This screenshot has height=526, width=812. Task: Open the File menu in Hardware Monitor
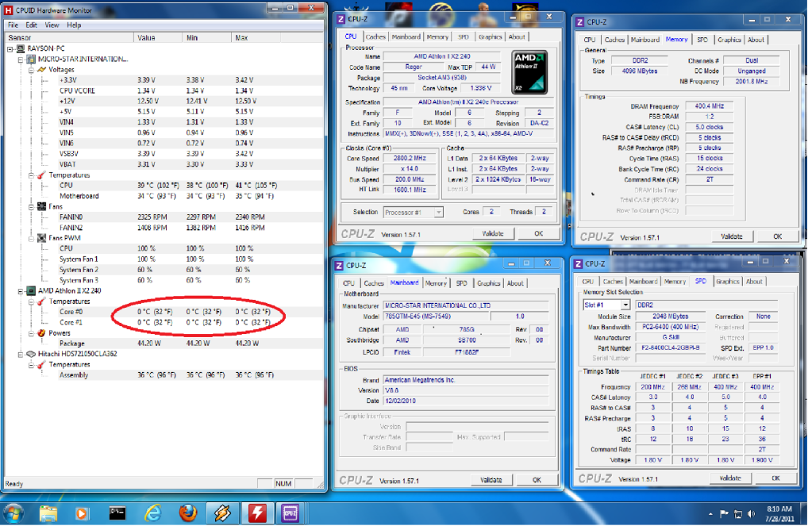coord(13,25)
